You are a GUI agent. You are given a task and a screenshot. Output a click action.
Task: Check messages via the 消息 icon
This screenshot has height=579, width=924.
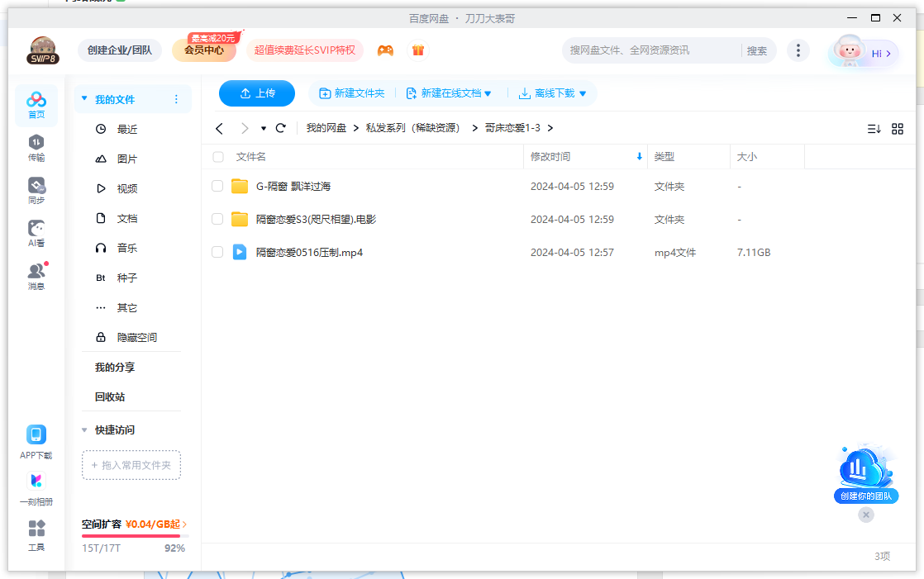pos(36,273)
